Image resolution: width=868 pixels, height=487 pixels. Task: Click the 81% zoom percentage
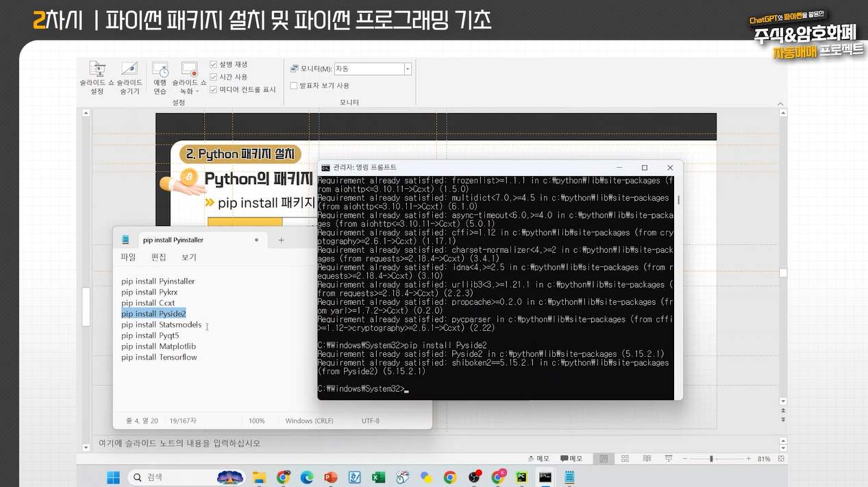pyautogui.click(x=764, y=459)
